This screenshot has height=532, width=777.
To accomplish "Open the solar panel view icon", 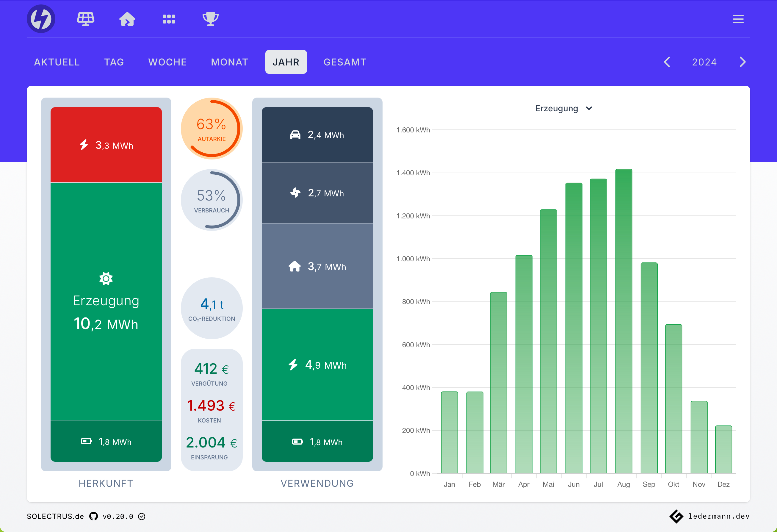I will [86, 19].
